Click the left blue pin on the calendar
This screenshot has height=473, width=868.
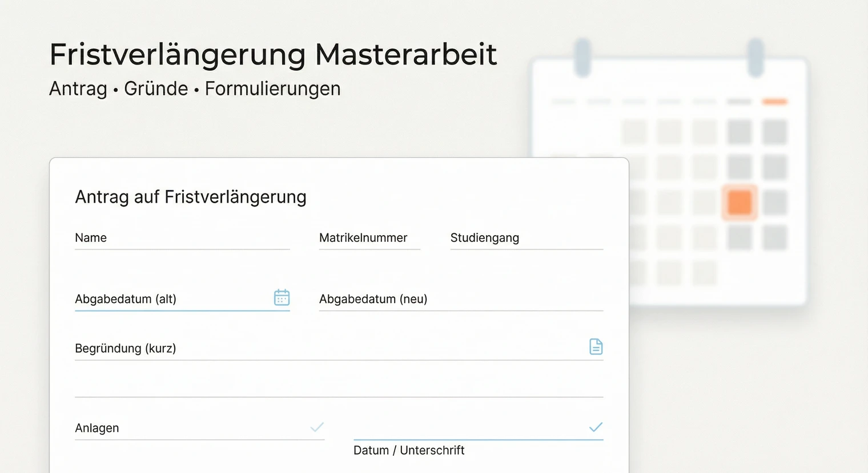tap(582, 57)
